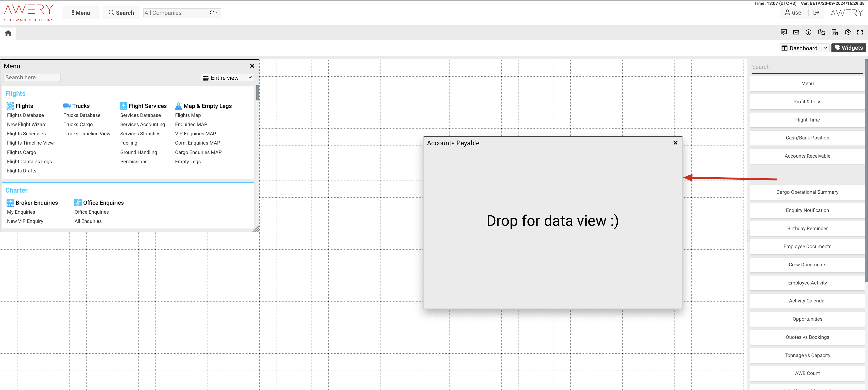Open the Entire view dropdown
This screenshot has height=390, width=868.
(x=228, y=78)
